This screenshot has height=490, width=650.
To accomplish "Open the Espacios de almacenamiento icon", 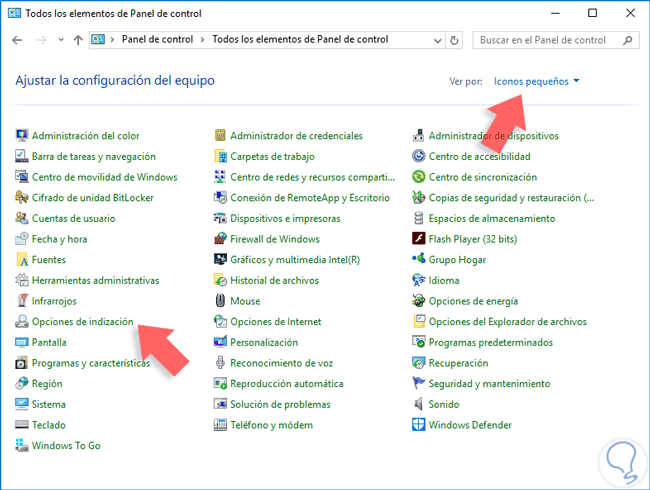I will 419,218.
